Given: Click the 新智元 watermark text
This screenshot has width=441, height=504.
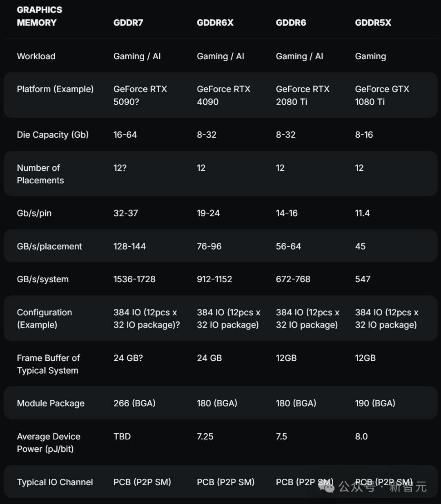Looking at the screenshot, I should 408,487.
